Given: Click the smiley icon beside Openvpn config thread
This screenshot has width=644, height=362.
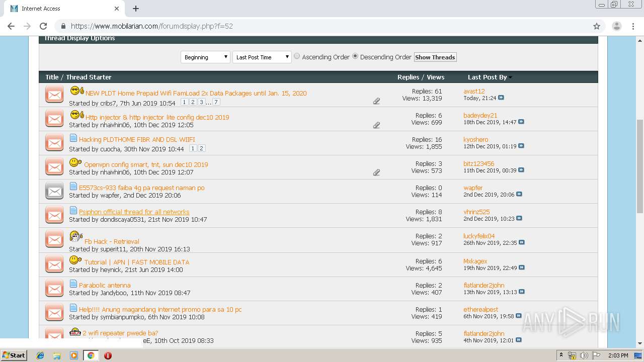Looking at the screenshot, I should (75, 162).
